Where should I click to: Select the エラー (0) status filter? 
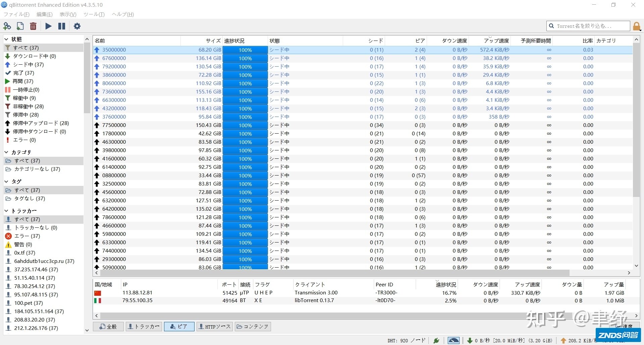pyautogui.click(x=44, y=140)
